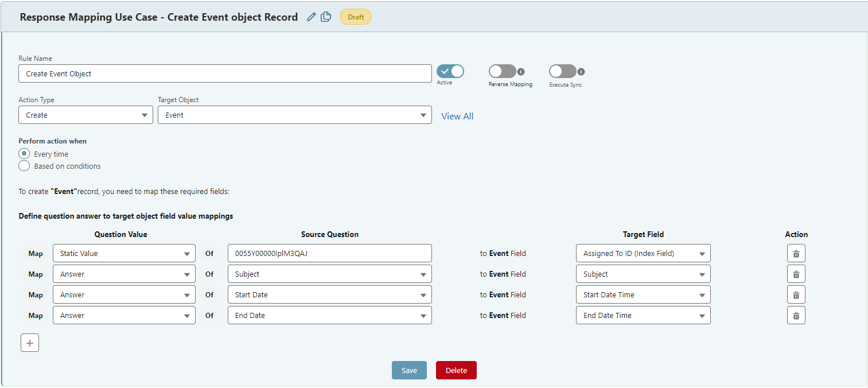Click the View All link
The width and height of the screenshot is (868, 388).
457,116
